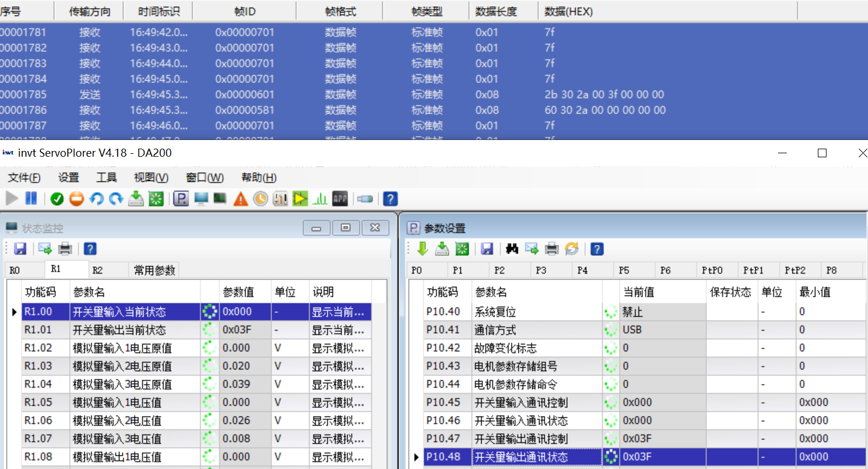Click the green starburst icon in 参数设置 toolbar
Image resolution: width=868 pixels, height=469 pixels.
click(462, 248)
